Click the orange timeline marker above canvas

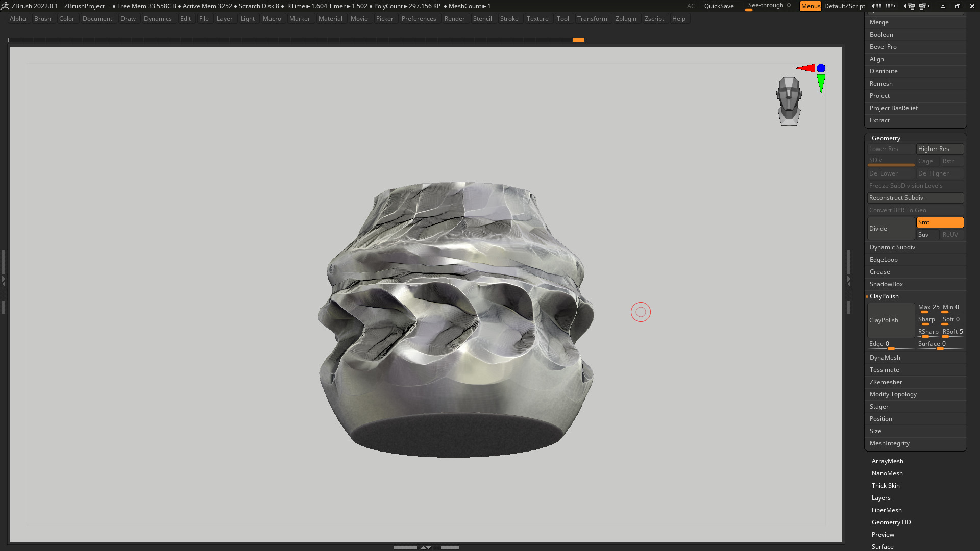pyautogui.click(x=578, y=39)
